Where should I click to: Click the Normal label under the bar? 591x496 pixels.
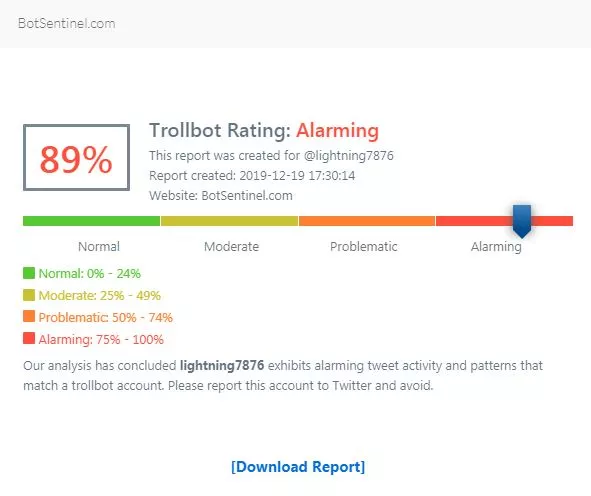(x=99, y=246)
